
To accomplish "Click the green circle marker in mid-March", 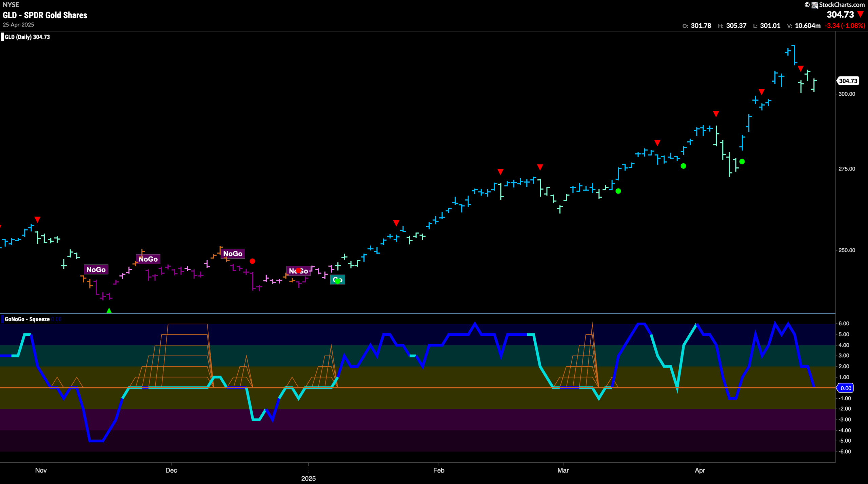I will 618,191.
